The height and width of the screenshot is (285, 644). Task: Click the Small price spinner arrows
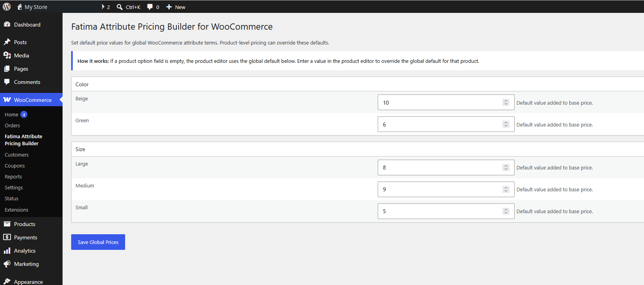pos(506,211)
